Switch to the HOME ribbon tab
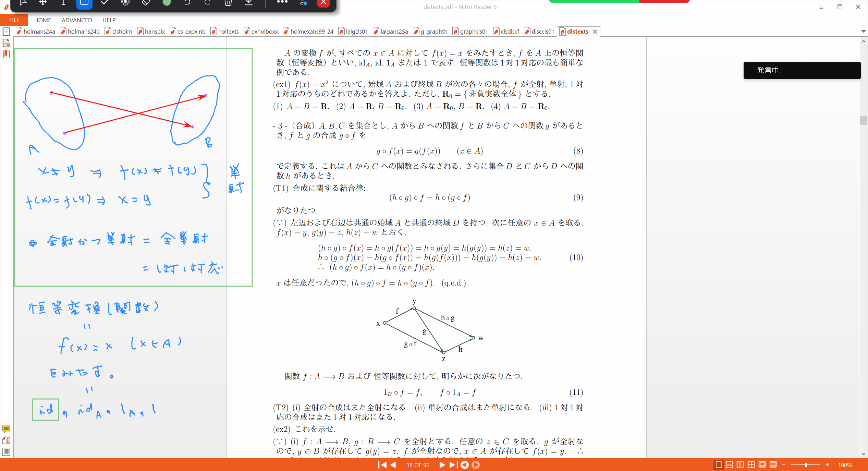This screenshot has width=868, height=471. pos(42,20)
